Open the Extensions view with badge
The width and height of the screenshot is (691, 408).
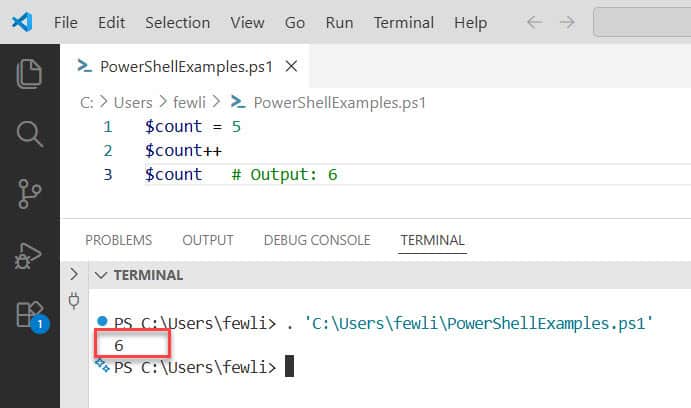pyautogui.click(x=31, y=316)
